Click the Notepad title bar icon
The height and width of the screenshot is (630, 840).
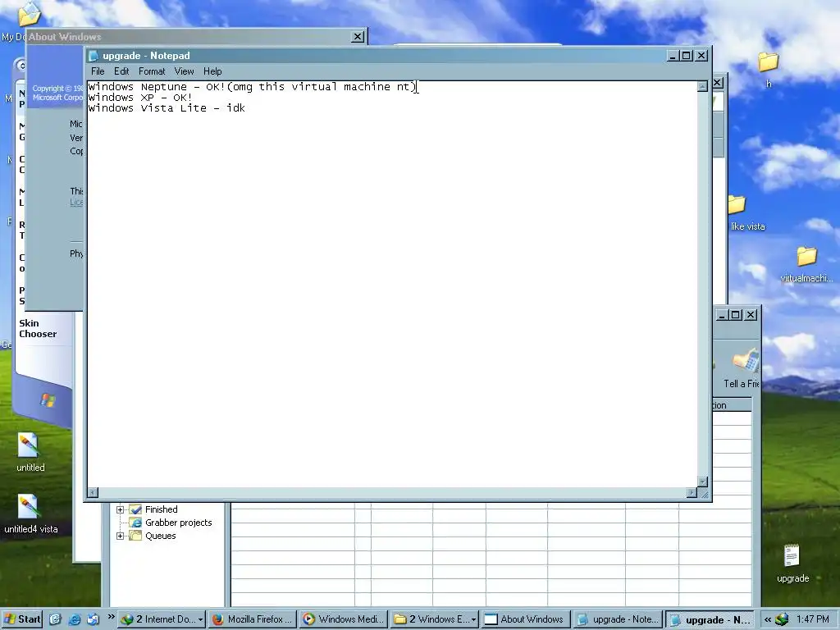tap(94, 56)
